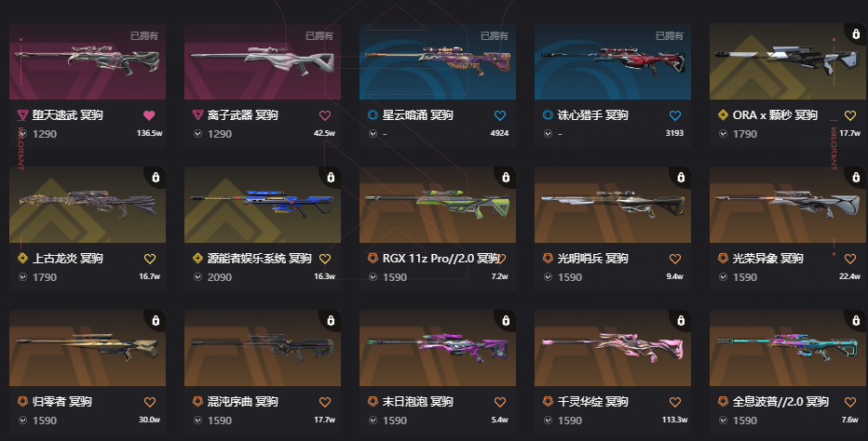Click the heart icon for 诛心猎手 冥驹
868x441 pixels.
point(675,115)
